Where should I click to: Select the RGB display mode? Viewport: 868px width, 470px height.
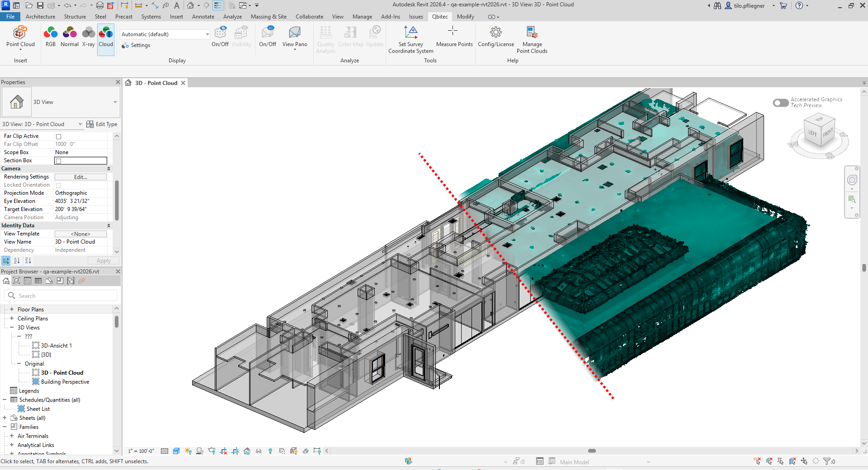51,37
